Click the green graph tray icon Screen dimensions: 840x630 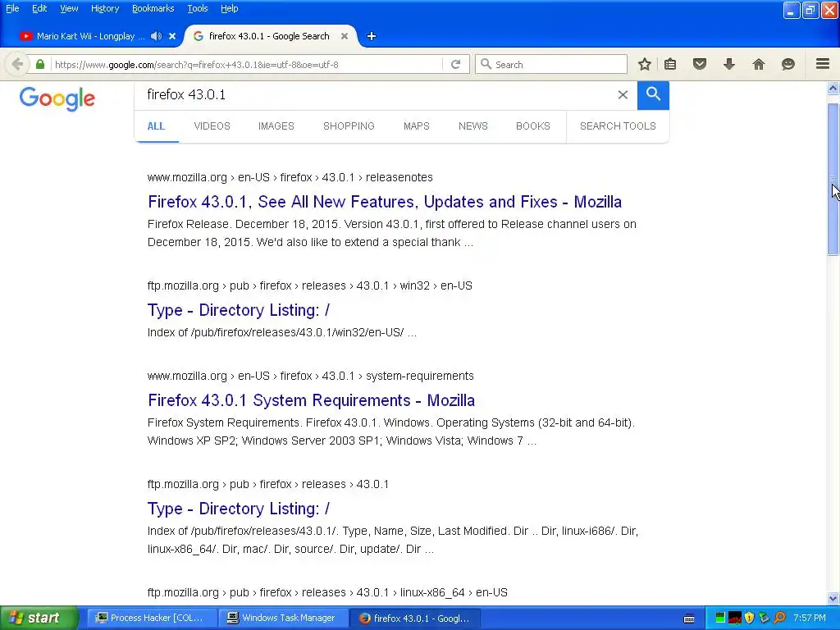tap(720, 618)
